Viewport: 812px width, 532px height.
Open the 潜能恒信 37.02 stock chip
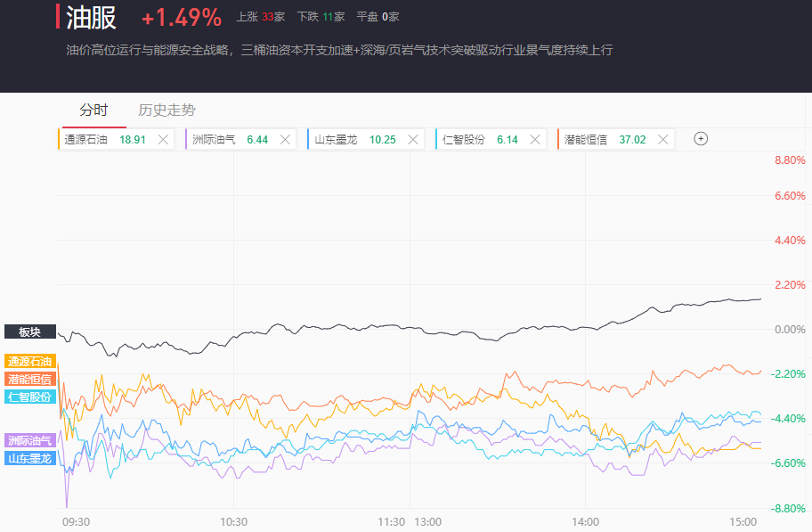605,140
